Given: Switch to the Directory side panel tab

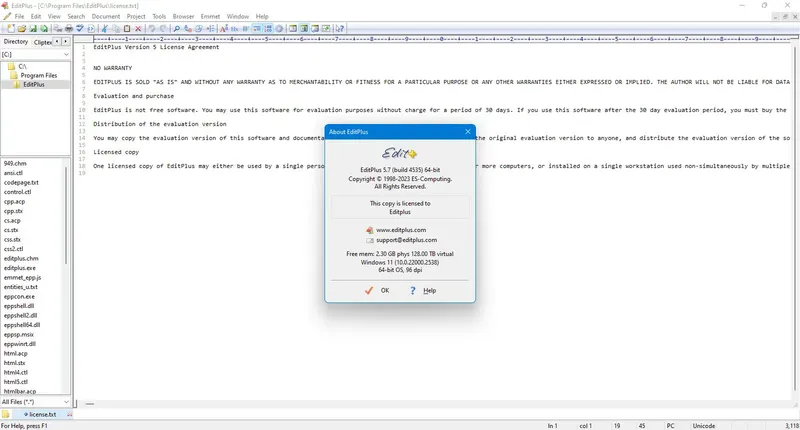Looking at the screenshot, I should point(16,42).
